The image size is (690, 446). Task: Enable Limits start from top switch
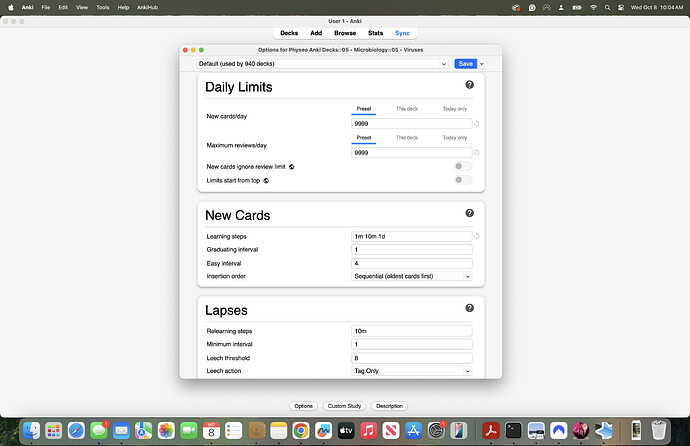(x=463, y=180)
